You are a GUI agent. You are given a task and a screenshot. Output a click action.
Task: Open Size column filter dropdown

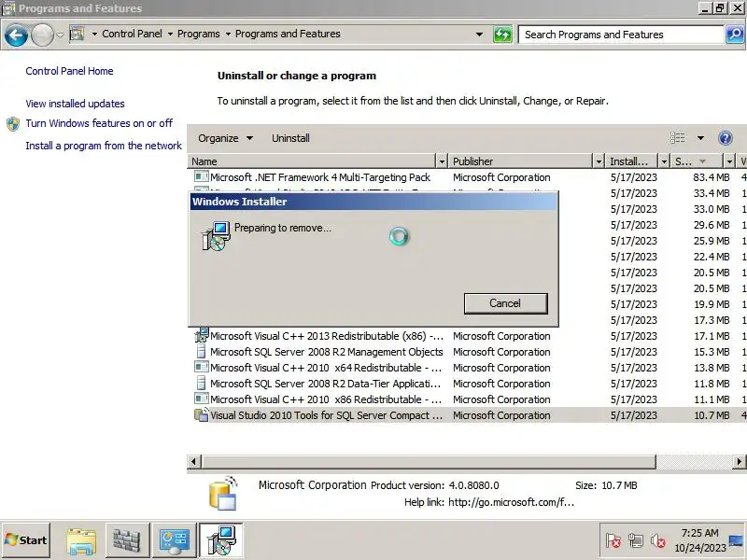pos(729,161)
